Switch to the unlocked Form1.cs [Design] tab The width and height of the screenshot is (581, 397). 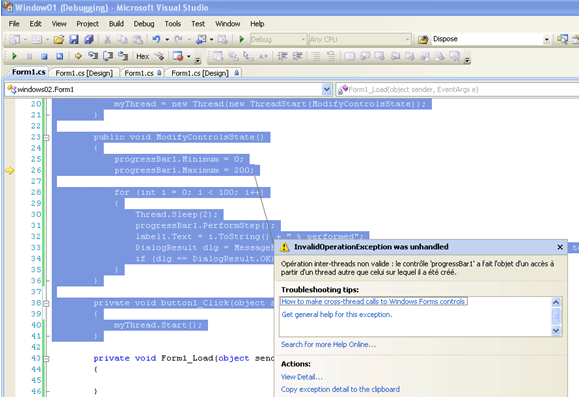tap(84, 73)
